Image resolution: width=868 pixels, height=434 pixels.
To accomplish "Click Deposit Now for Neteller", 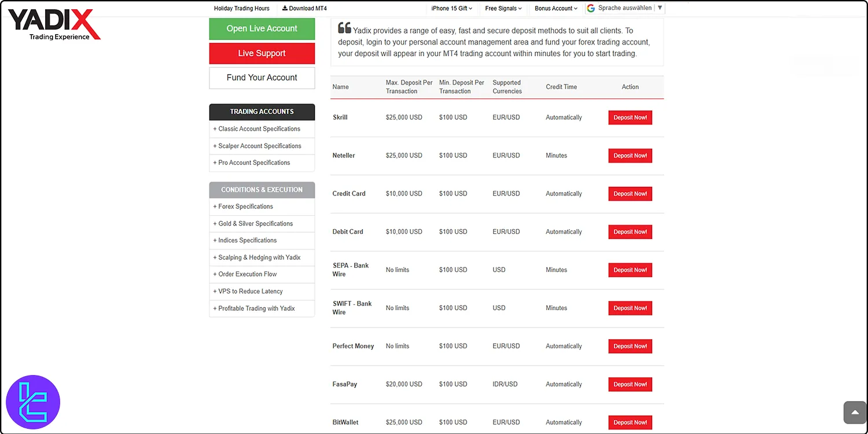I will (630, 156).
